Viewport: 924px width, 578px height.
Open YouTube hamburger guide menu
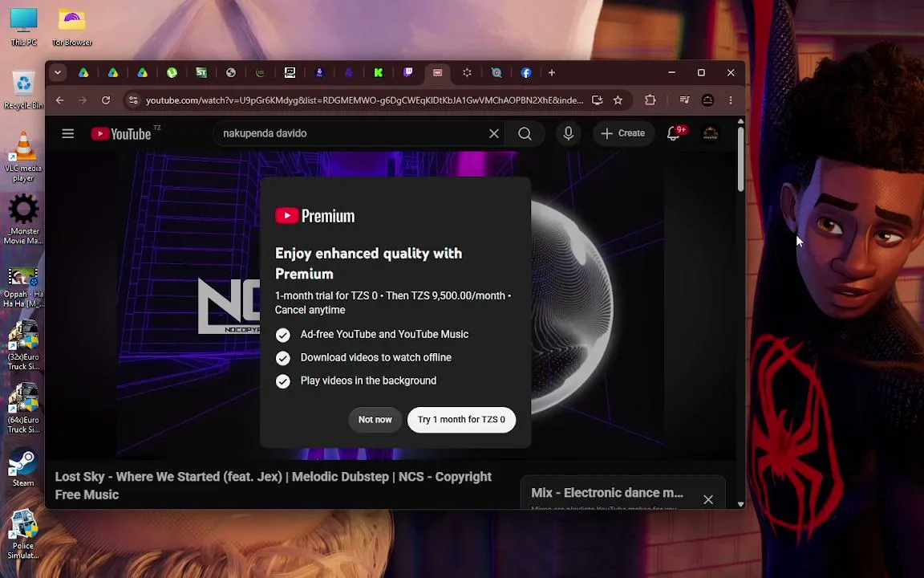[x=67, y=133]
